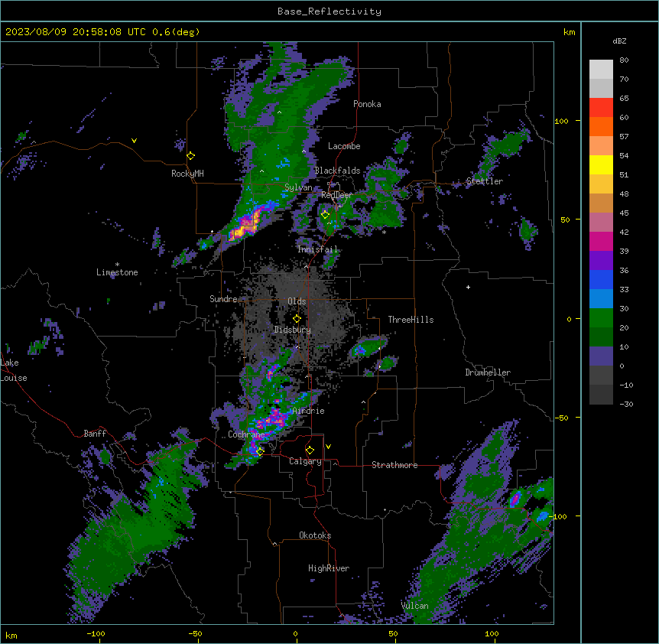Click the white 80 dBZ legend swatch
This screenshot has width=659, height=644.
pyautogui.click(x=601, y=70)
